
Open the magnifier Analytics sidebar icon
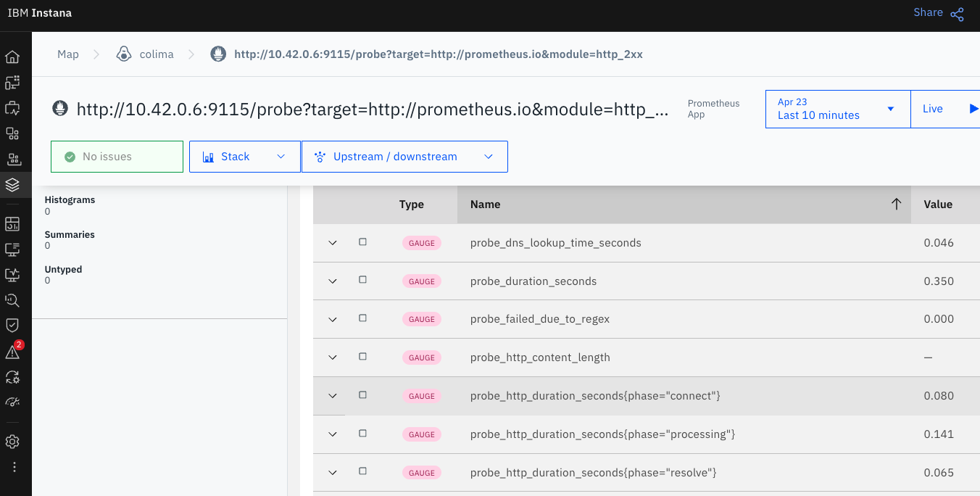coord(12,299)
